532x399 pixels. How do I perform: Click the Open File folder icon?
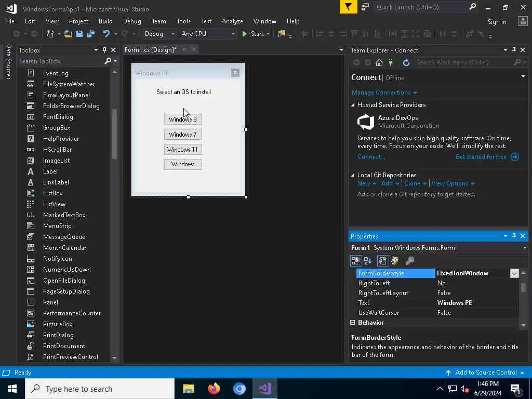point(68,34)
